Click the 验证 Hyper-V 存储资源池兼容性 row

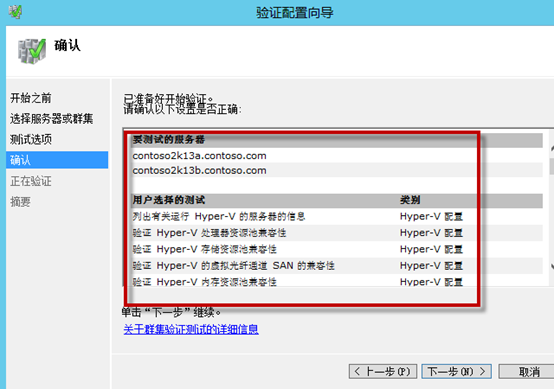pos(337,249)
